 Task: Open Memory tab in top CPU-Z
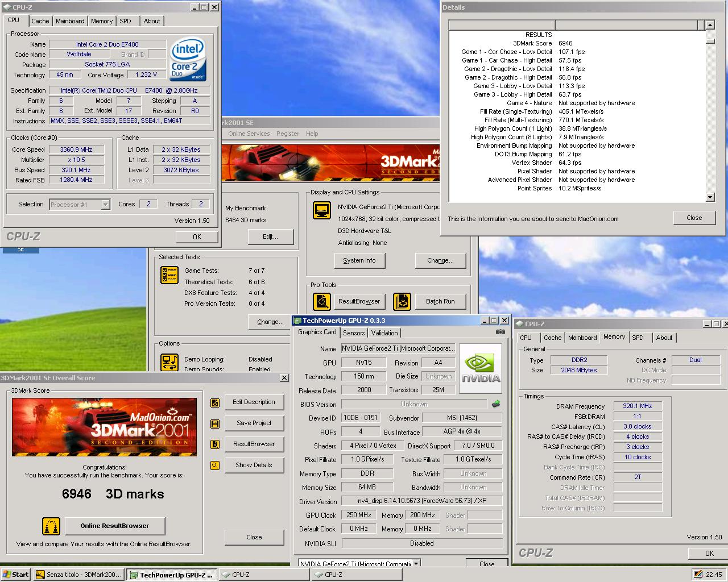coord(102,21)
